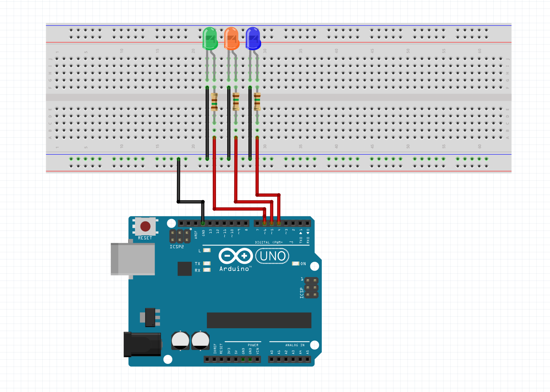550x392 pixels.
Task: Click the Arduino infinity logo
Action: (236, 256)
